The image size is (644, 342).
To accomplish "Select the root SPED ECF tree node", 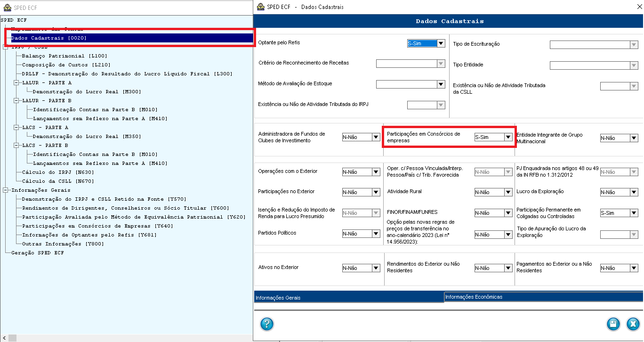I will [x=14, y=20].
